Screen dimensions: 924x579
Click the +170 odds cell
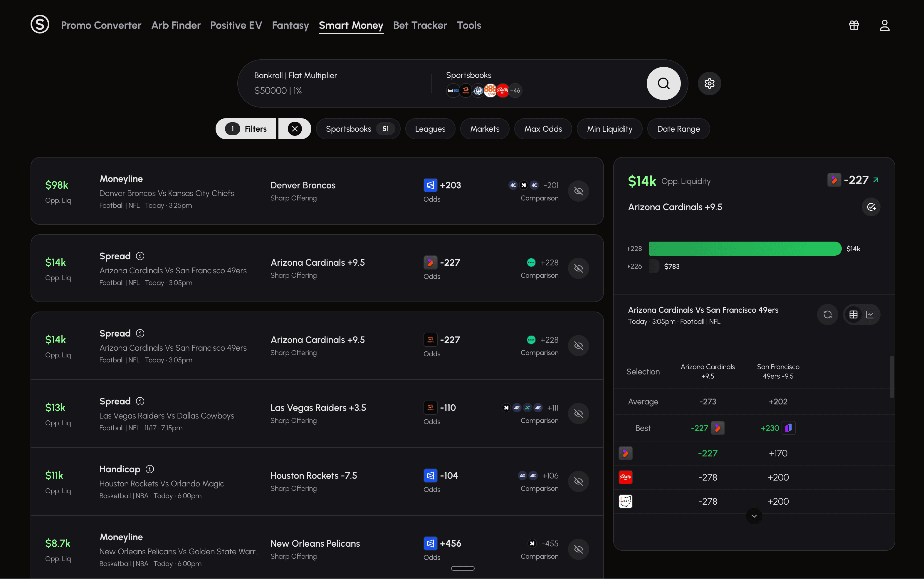point(778,453)
